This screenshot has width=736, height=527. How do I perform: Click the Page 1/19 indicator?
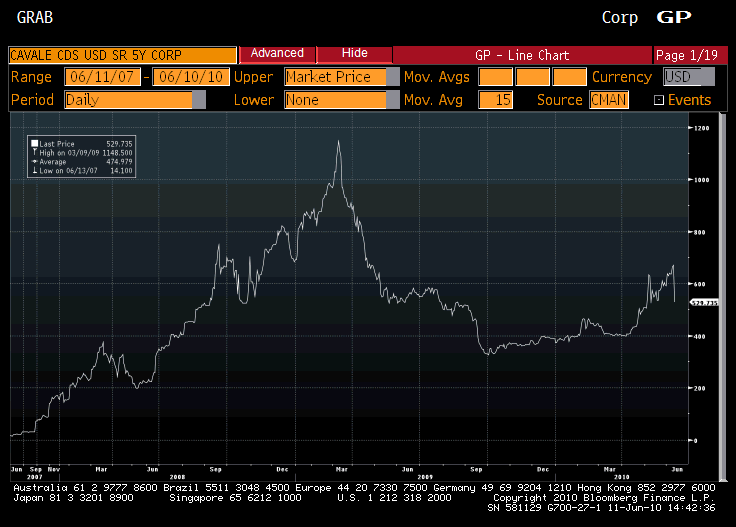coord(687,55)
